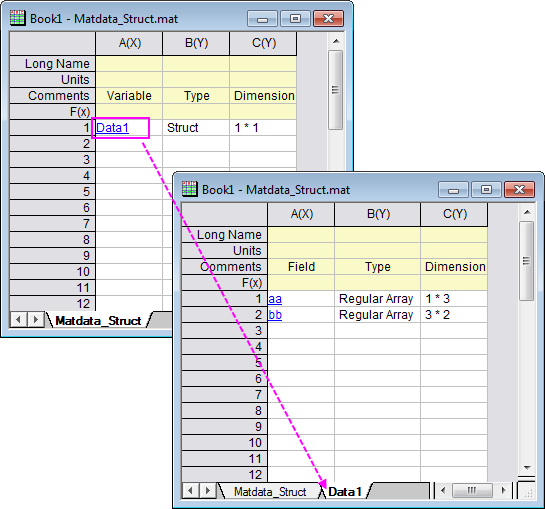Screen dimensions: 545x509
Task: Select column C(Y) header in front window
Action: [x=454, y=214]
